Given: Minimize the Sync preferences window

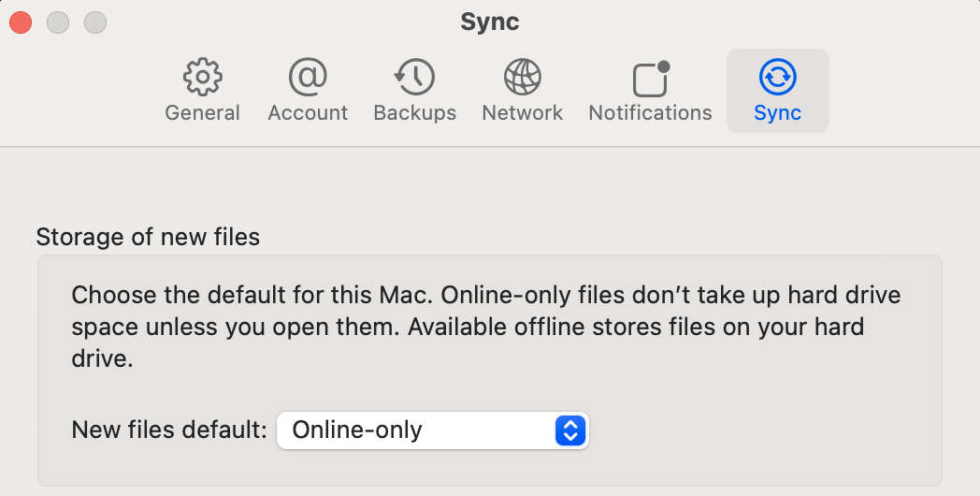Looking at the screenshot, I should 58,22.
